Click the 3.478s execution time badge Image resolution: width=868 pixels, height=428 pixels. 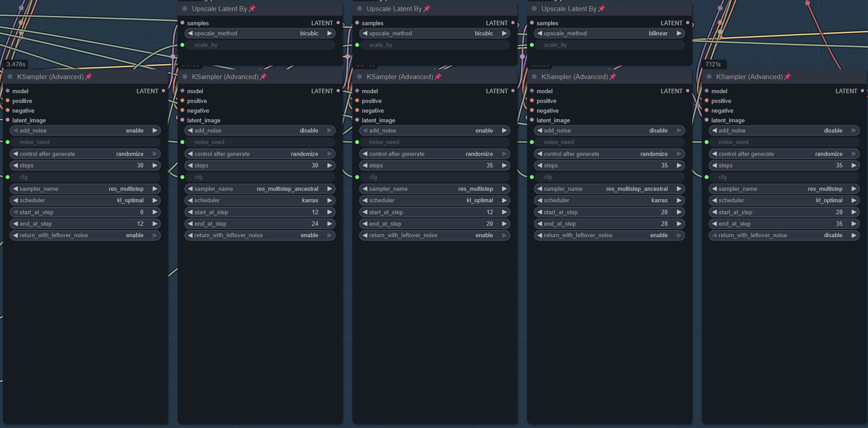(x=16, y=64)
